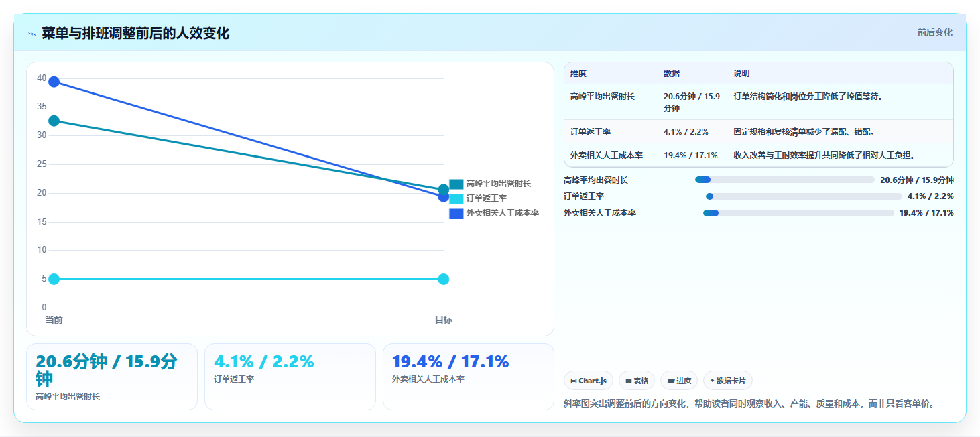The image size is (980, 437).
Task: Click the lightning icon beside the panel title
Action: click(x=32, y=34)
